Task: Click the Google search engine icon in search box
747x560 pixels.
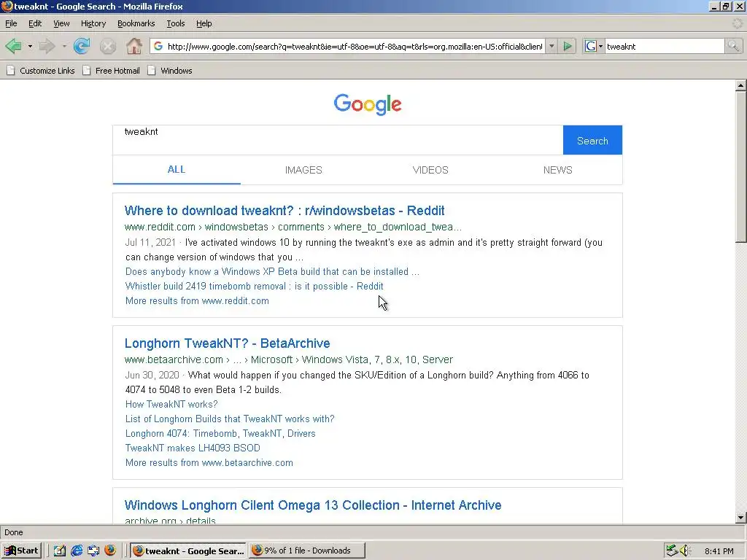Action: tap(590, 46)
